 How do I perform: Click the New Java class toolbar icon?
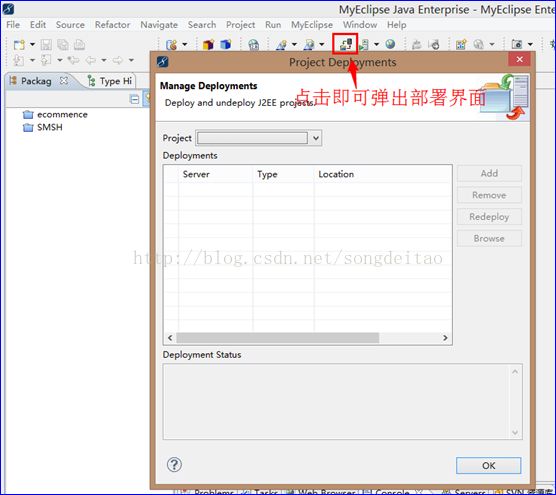click(172, 45)
